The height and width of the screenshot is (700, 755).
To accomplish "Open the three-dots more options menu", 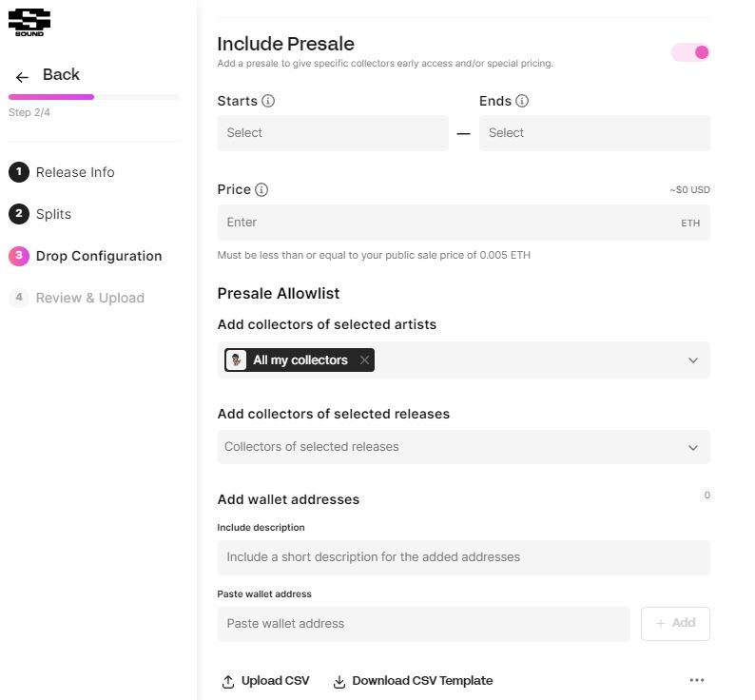I will pos(697,680).
